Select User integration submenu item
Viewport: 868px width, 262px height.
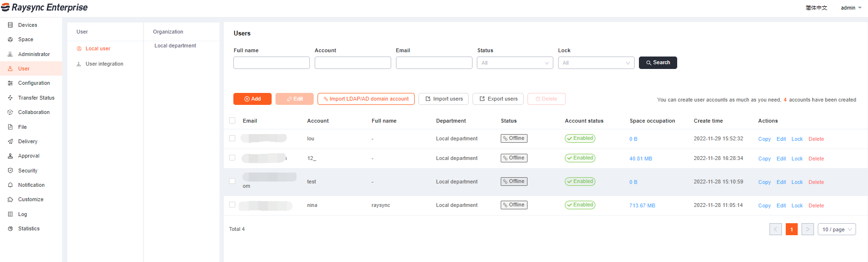[105, 64]
